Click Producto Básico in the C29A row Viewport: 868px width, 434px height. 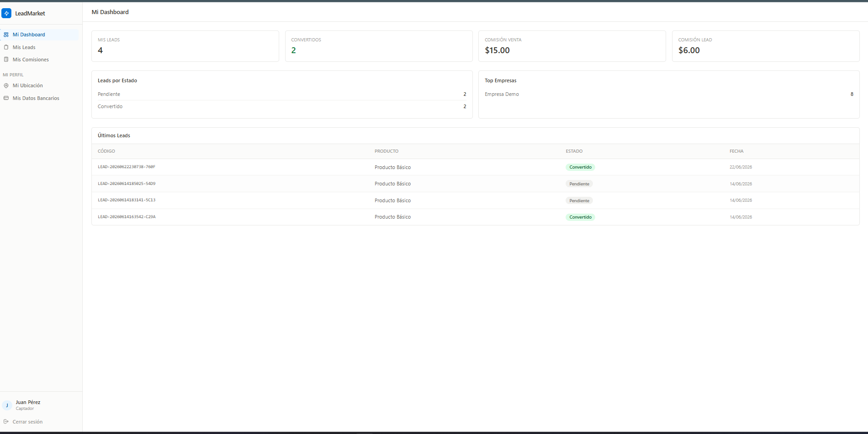pos(392,217)
